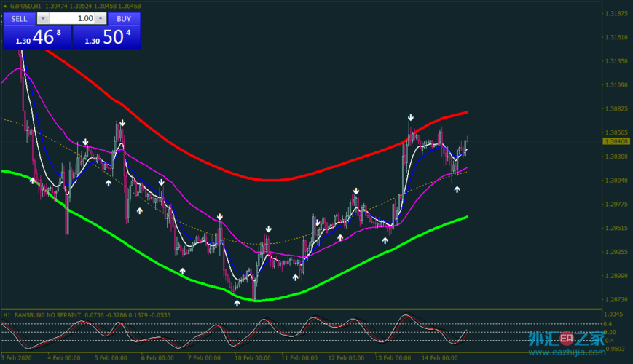Click the up arrow signal at 10 Feb low
This screenshot has width=633, height=364.
click(x=237, y=303)
